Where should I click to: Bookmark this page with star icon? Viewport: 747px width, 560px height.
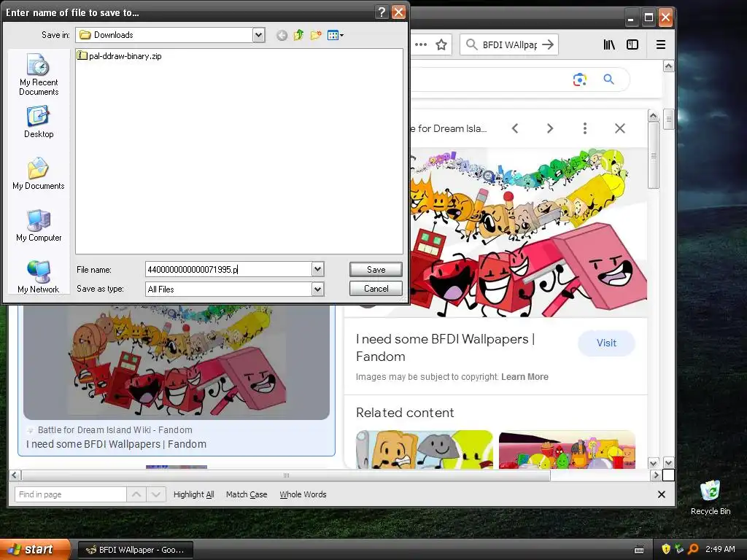(x=441, y=44)
